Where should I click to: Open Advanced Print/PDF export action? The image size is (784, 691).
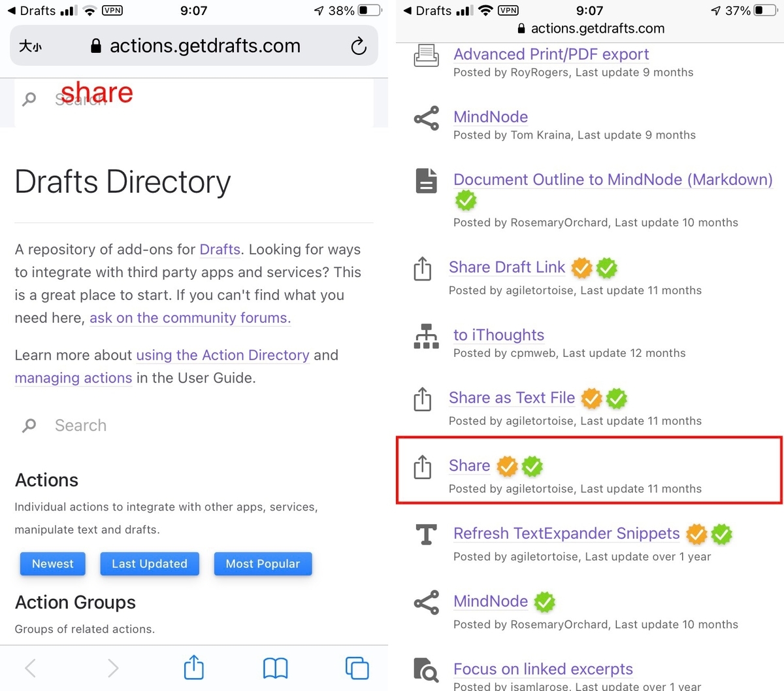(551, 54)
